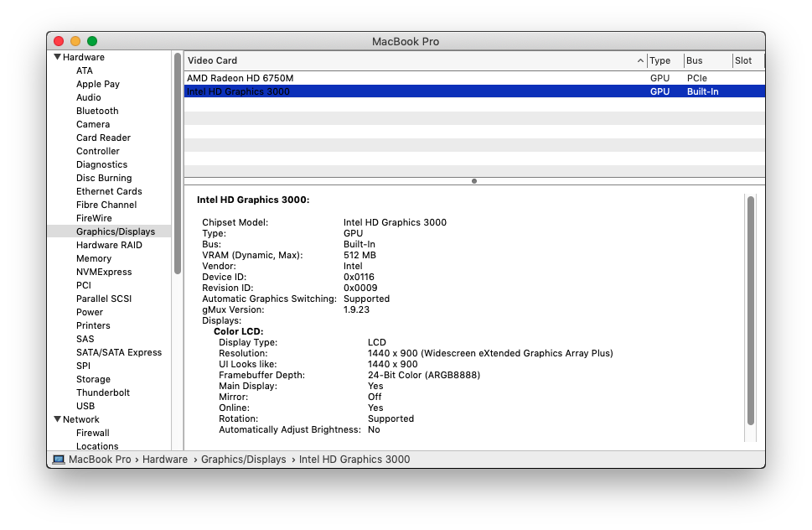Screen dimensions: 812x530
Task: Click the gMux Version value 1.9.23
Action: tap(356, 309)
